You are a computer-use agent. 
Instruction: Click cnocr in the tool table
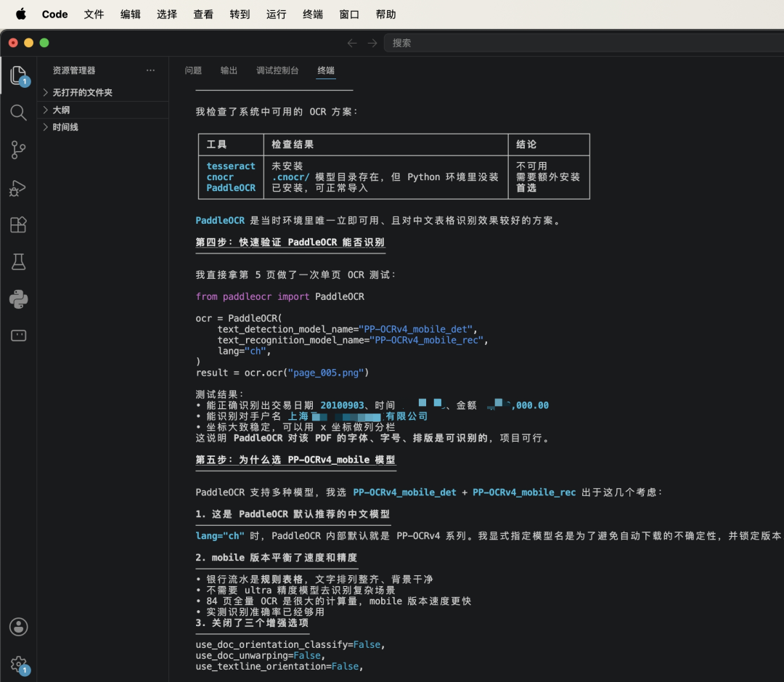(220, 177)
